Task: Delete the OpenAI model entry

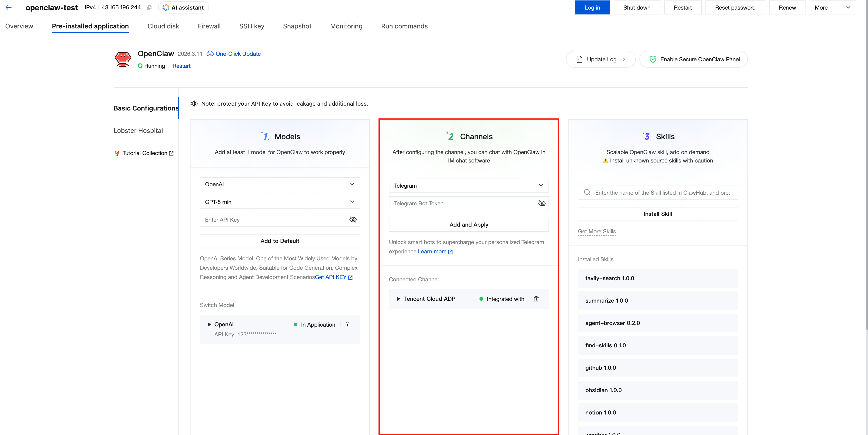Action: (347, 325)
